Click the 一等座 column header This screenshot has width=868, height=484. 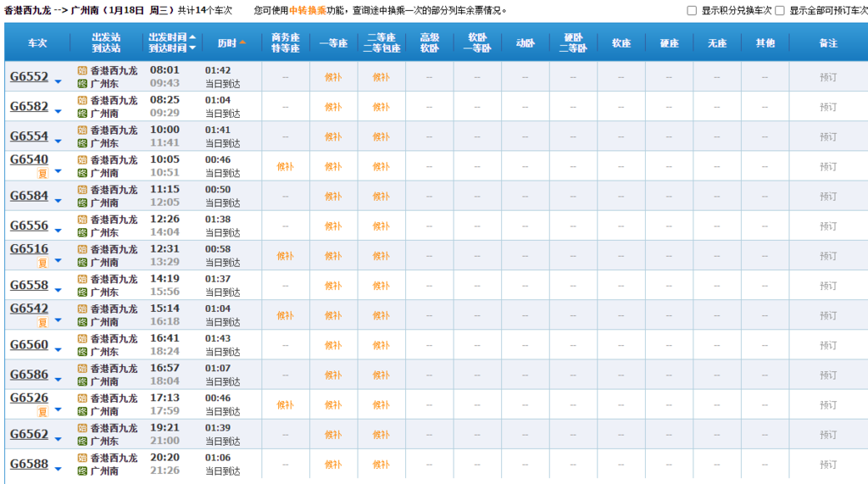tap(333, 42)
